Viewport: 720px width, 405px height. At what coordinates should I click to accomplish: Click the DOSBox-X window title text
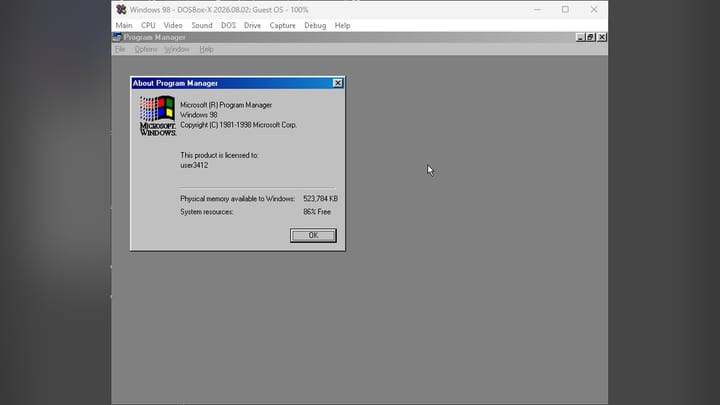(x=219, y=10)
